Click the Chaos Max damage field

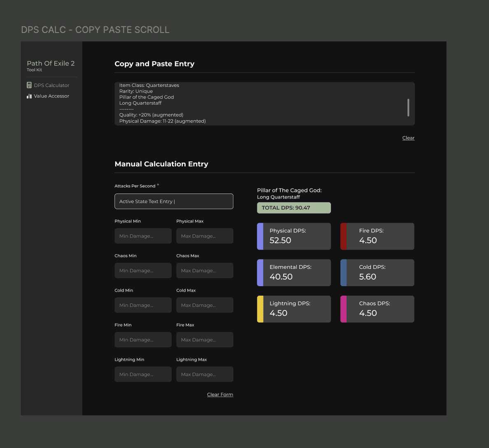[x=205, y=271]
